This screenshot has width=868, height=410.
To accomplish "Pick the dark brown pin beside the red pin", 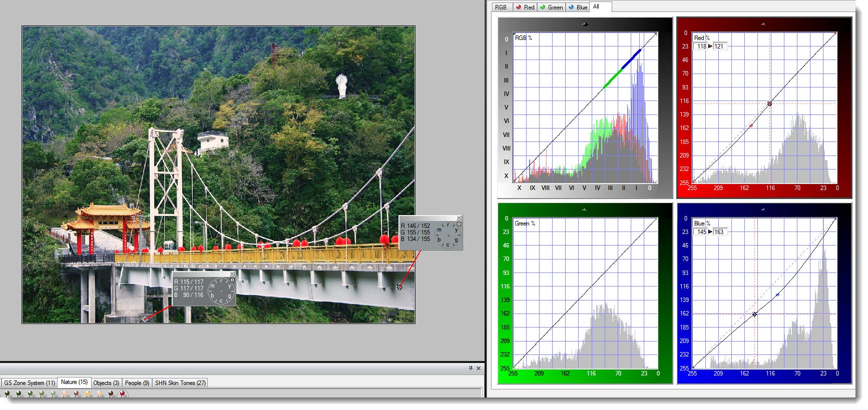I will (x=111, y=393).
